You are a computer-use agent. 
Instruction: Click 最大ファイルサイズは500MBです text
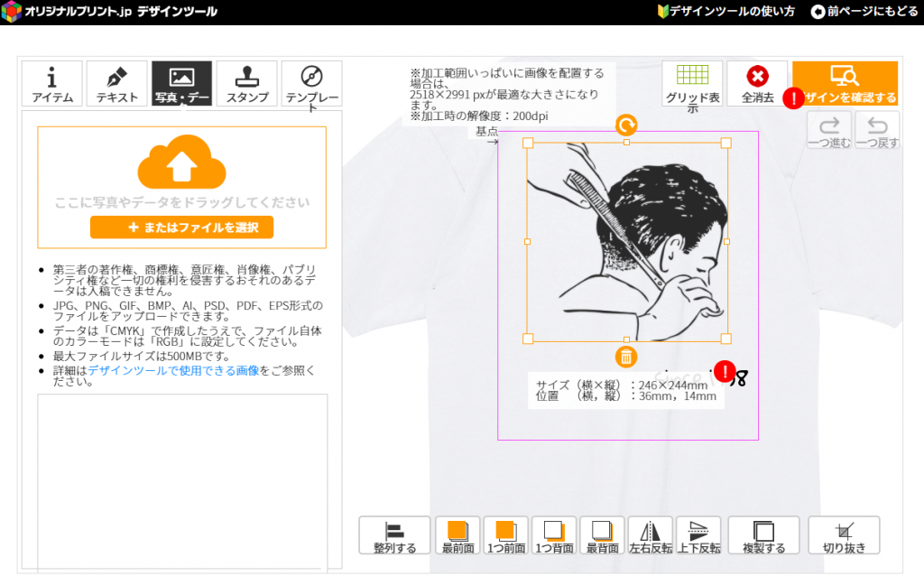142,356
